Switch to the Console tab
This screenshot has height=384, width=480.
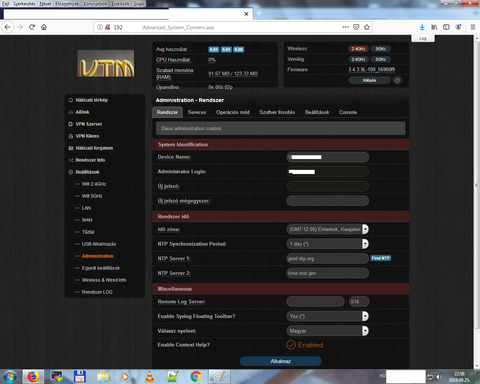pyautogui.click(x=348, y=112)
